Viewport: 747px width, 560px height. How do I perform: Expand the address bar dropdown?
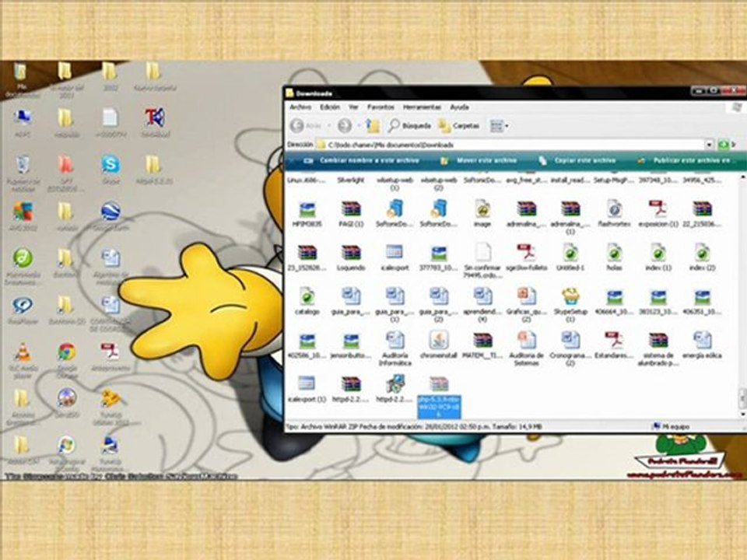(x=709, y=145)
